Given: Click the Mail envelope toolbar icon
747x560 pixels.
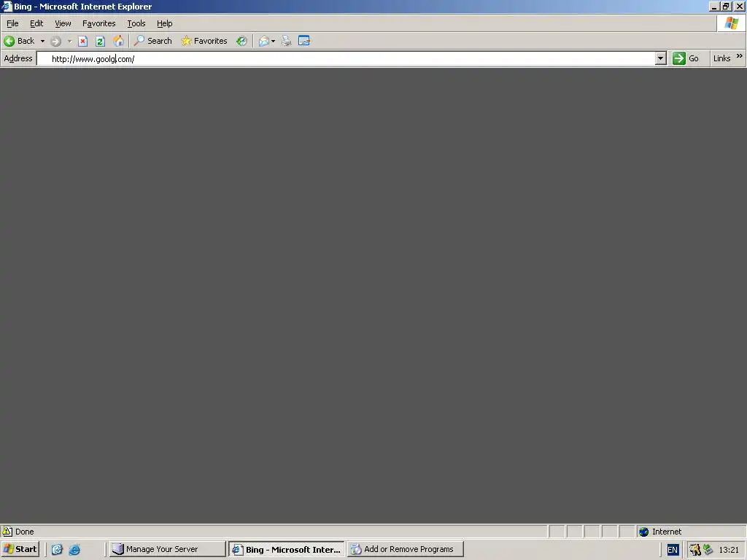Looking at the screenshot, I should point(263,41).
